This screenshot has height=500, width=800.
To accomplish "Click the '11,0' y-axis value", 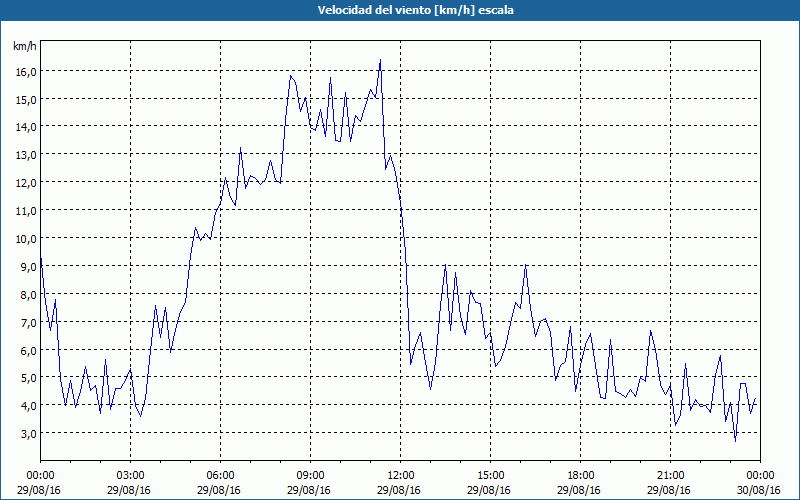I will (26, 211).
